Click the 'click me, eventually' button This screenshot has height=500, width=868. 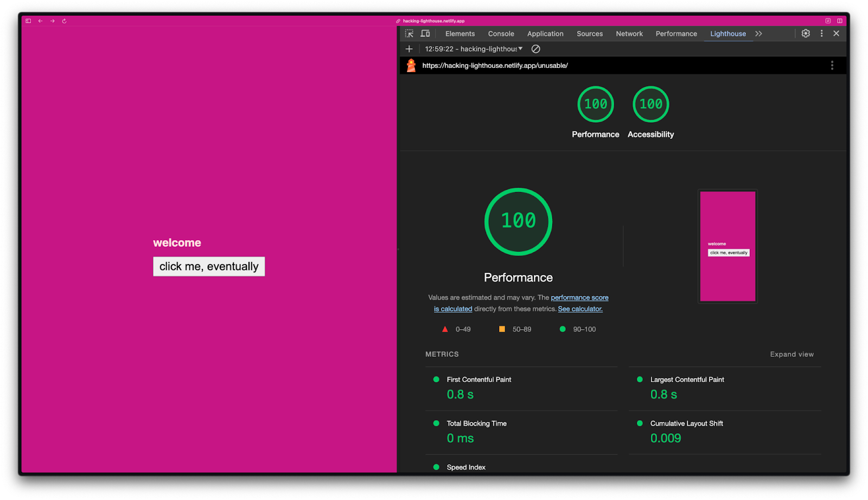pos(208,266)
